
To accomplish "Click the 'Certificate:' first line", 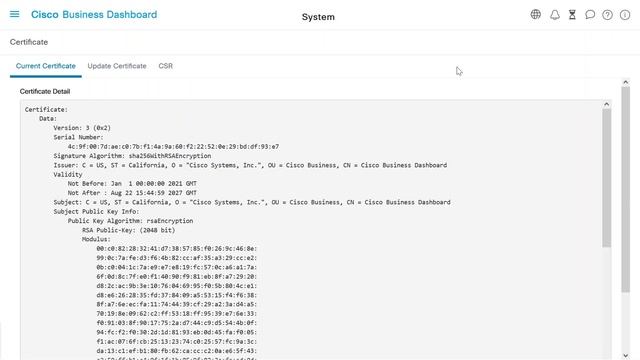I will [x=46, y=109].
